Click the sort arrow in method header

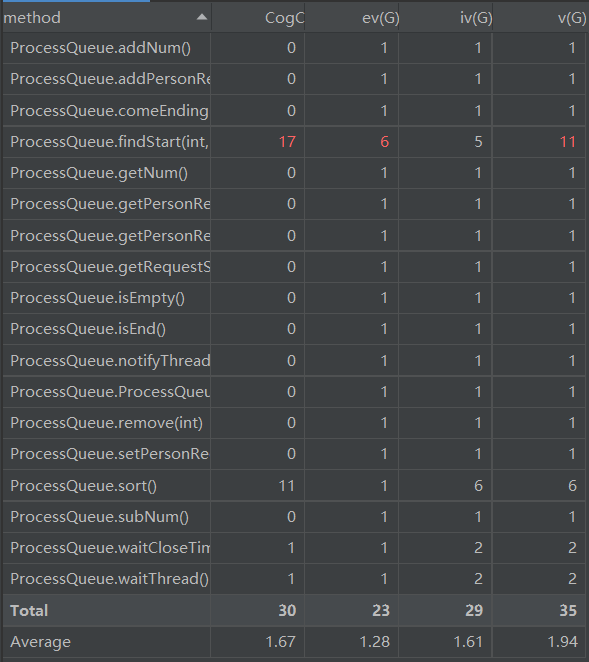coord(202,17)
